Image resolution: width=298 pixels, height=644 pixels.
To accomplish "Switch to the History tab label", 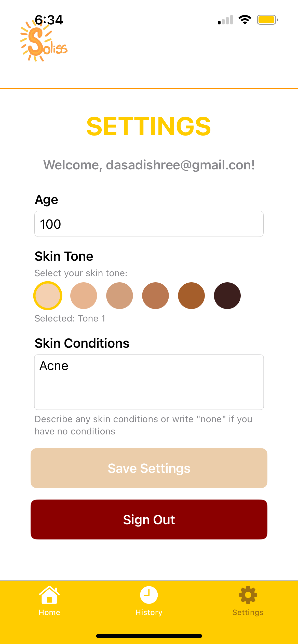I will pos(149,612).
